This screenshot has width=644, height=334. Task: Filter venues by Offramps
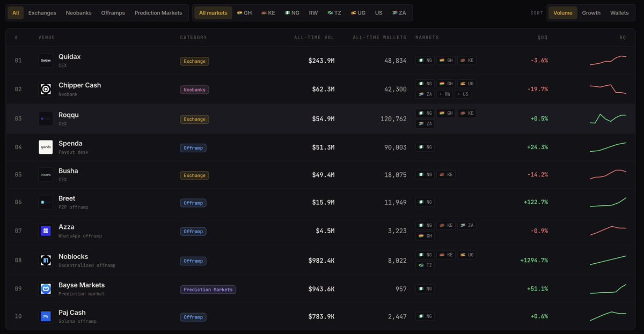tap(113, 13)
